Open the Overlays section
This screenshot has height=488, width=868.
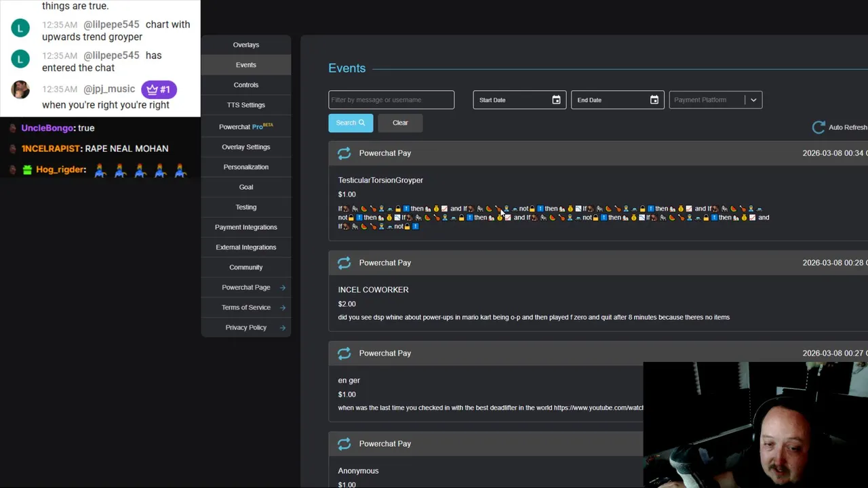246,45
